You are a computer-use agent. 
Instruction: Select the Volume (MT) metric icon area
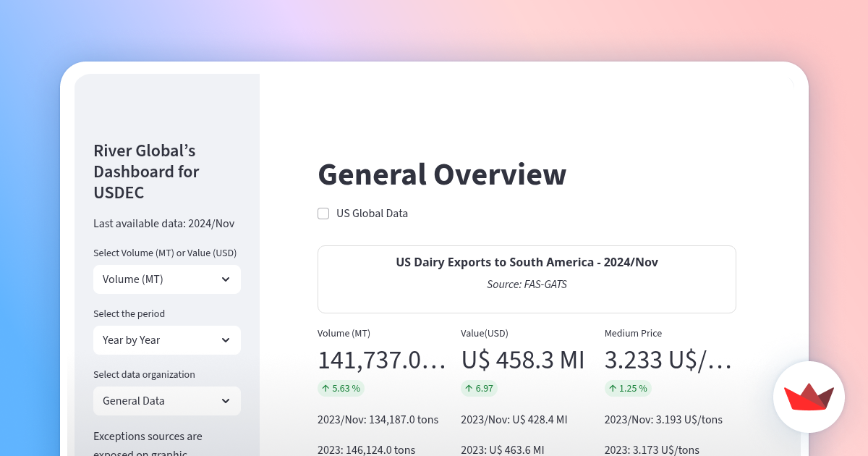click(x=344, y=333)
